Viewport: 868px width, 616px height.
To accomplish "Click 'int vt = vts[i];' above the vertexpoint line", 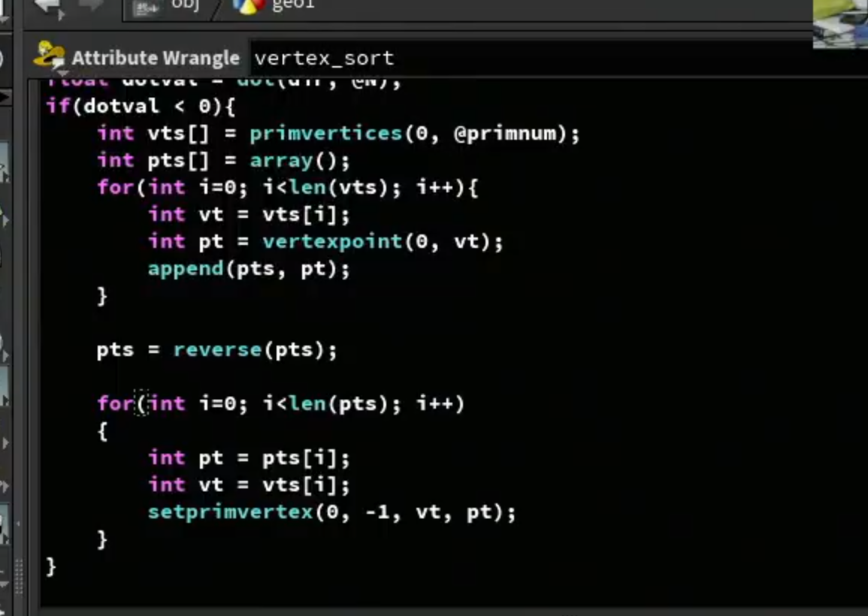I will point(249,215).
